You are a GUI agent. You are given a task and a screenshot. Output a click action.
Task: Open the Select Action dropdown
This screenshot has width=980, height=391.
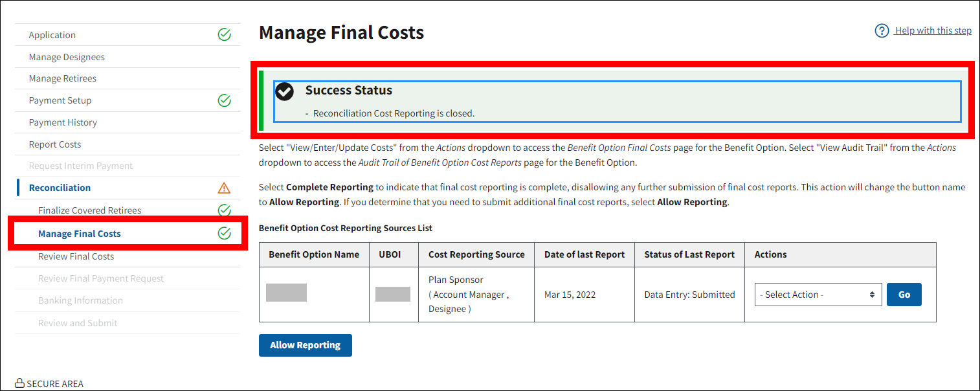[818, 295]
